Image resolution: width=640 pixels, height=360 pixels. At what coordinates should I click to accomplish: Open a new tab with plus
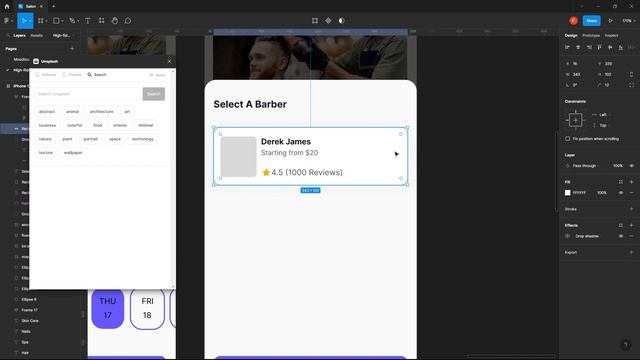[53, 7]
